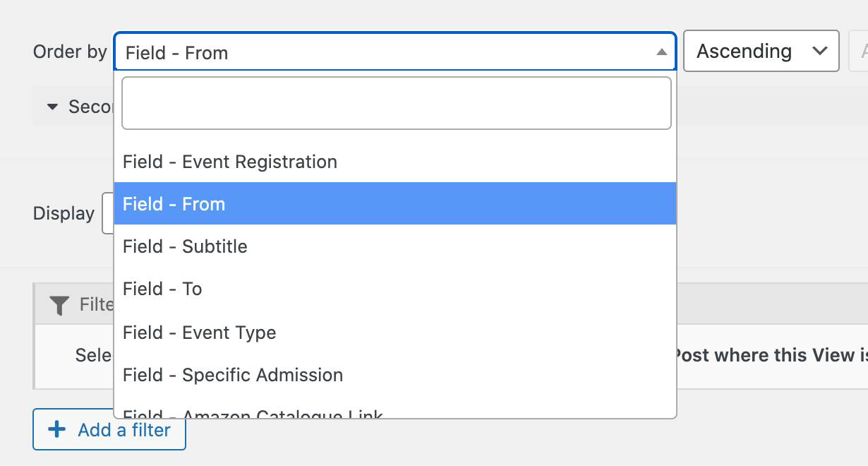This screenshot has width=868, height=466.
Task: Open the Display dropdown
Action: (x=108, y=213)
